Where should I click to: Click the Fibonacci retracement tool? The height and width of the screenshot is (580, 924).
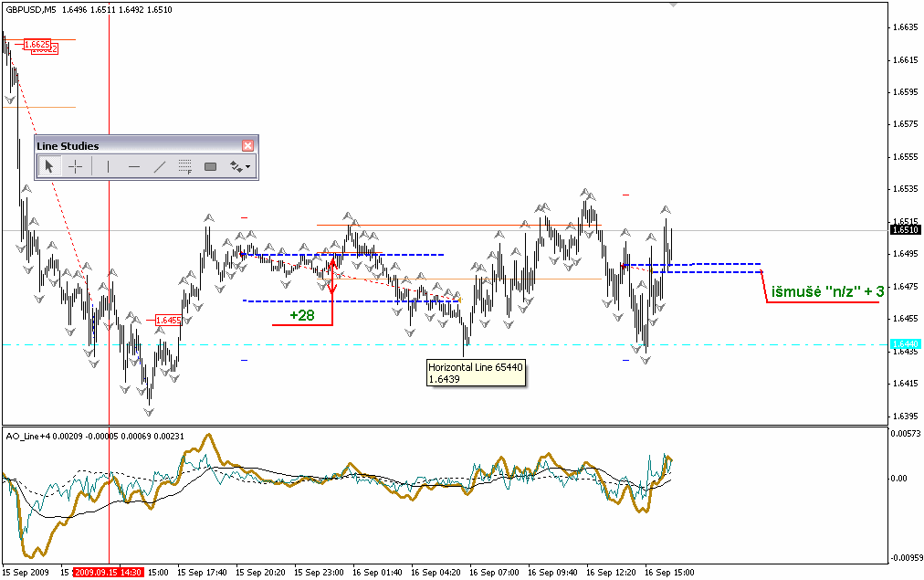coord(184,166)
